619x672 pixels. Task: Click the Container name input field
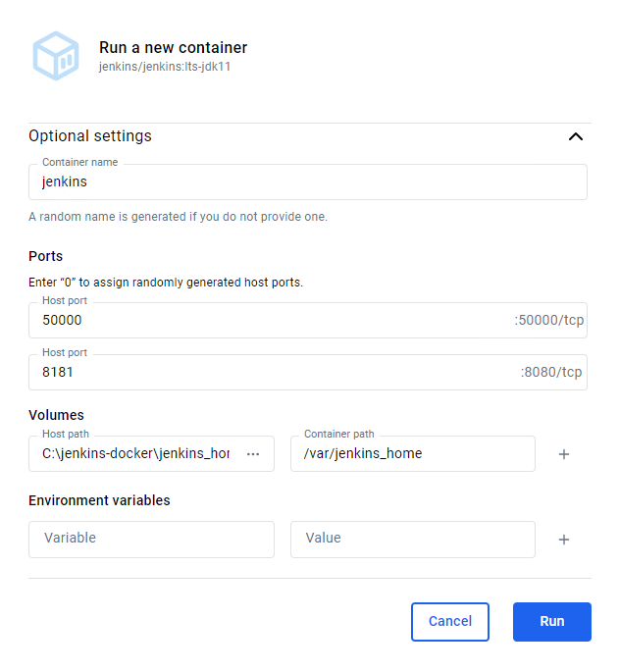point(308,181)
